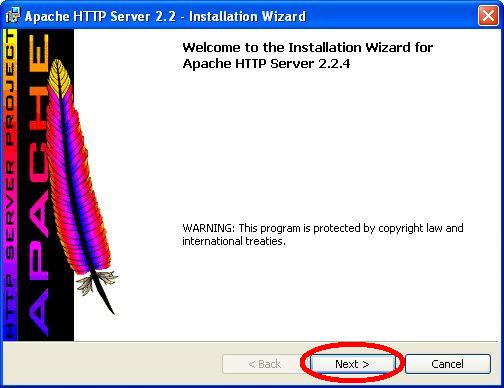
Task: Cancel the Apache installation wizard
Action: [448, 364]
